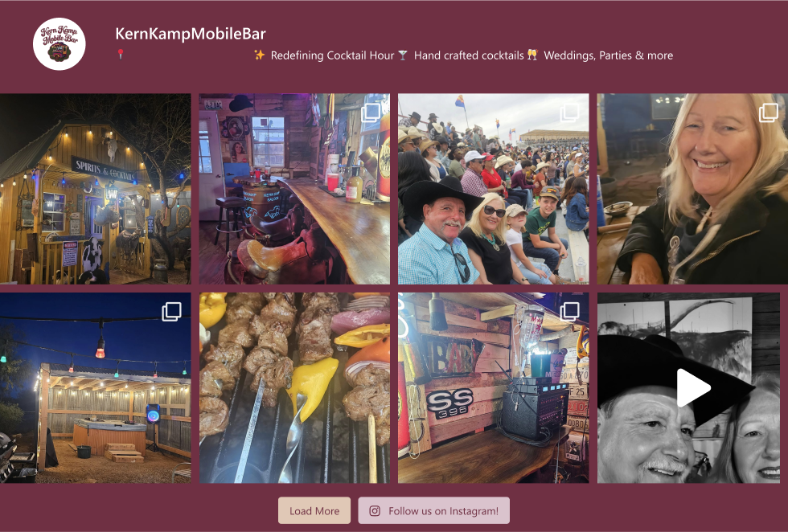Open the saloon bar with saddle stool photo
Screen dimensions: 788x532
(x=294, y=189)
